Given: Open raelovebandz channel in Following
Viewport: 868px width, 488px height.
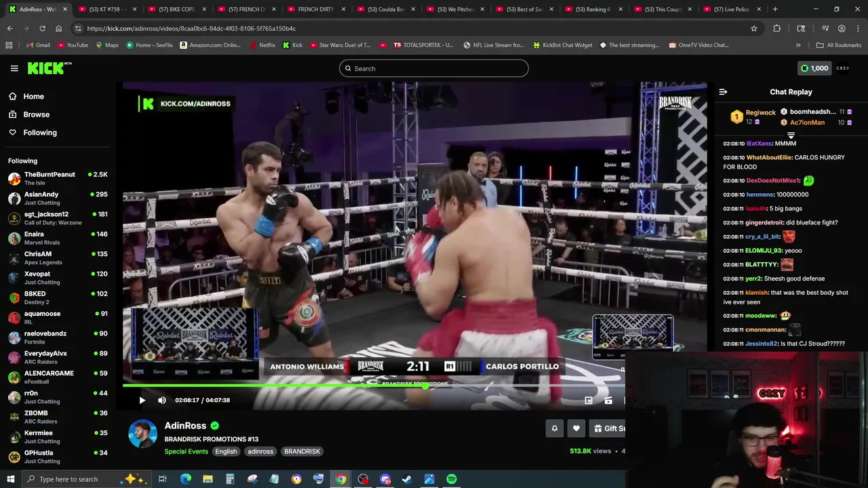Looking at the screenshot, I should [58, 338].
